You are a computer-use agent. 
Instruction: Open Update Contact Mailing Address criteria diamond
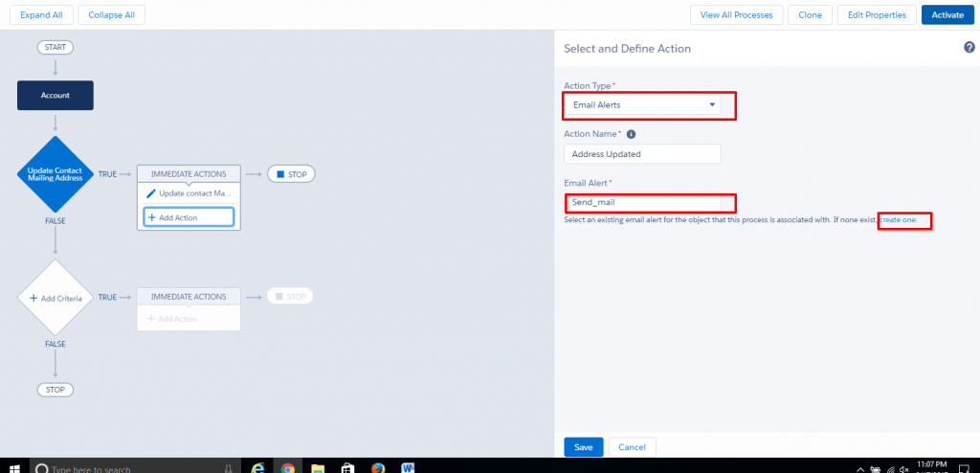[x=55, y=174]
